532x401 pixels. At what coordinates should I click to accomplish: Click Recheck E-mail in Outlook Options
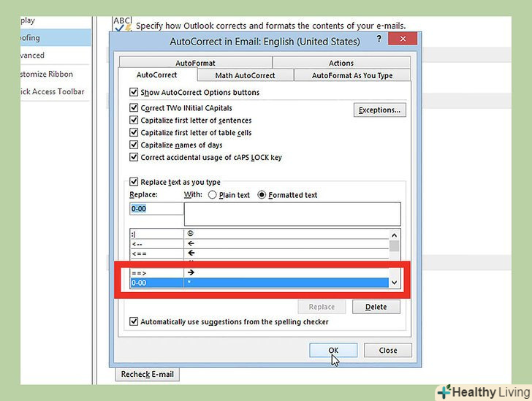pyautogui.click(x=148, y=374)
